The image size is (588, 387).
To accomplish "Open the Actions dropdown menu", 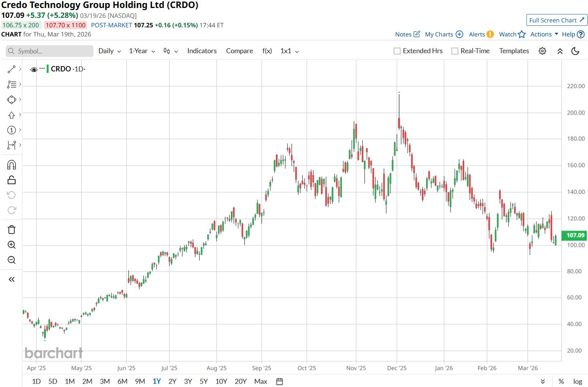I will (544, 34).
